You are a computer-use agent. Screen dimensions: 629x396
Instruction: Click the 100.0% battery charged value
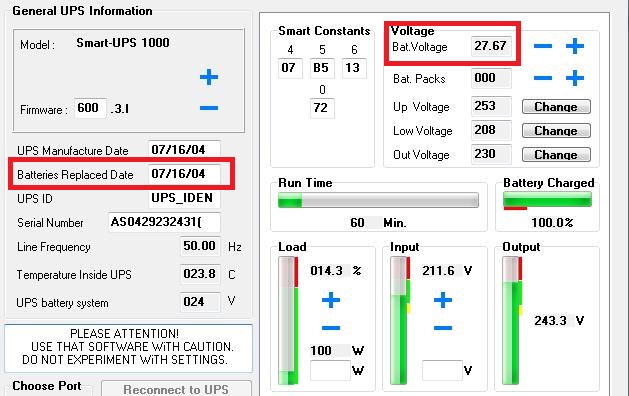(552, 223)
